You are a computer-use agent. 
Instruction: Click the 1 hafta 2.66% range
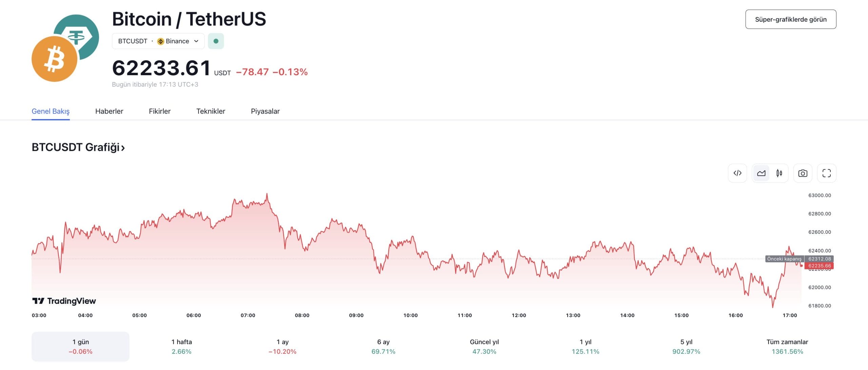click(182, 346)
